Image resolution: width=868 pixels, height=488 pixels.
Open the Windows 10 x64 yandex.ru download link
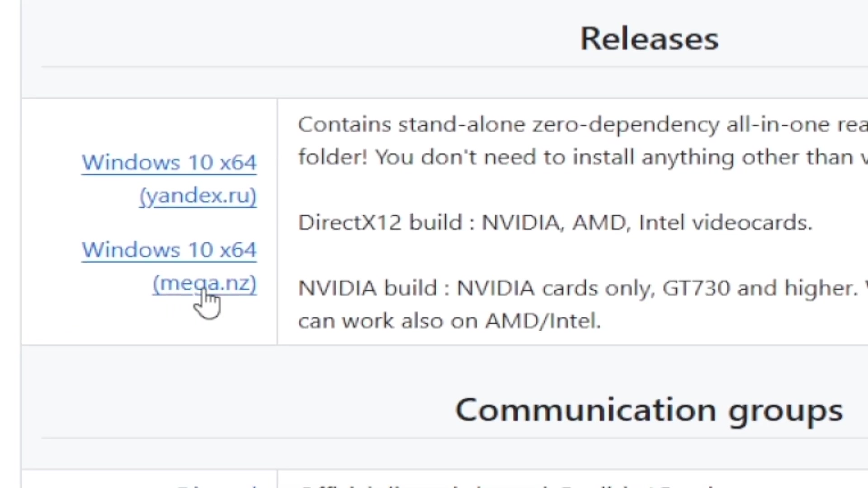(169, 163)
